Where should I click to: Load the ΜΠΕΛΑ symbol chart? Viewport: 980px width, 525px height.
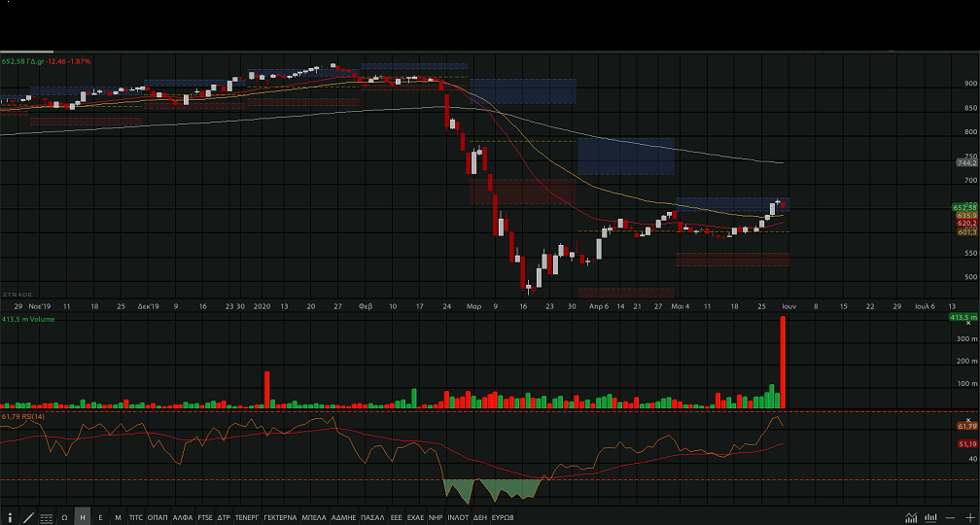[x=314, y=517]
